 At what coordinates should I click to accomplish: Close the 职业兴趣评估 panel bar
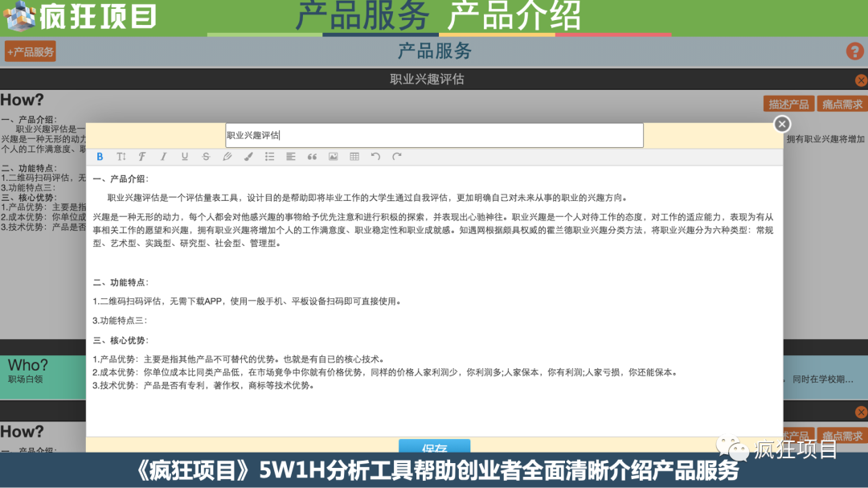(x=861, y=80)
